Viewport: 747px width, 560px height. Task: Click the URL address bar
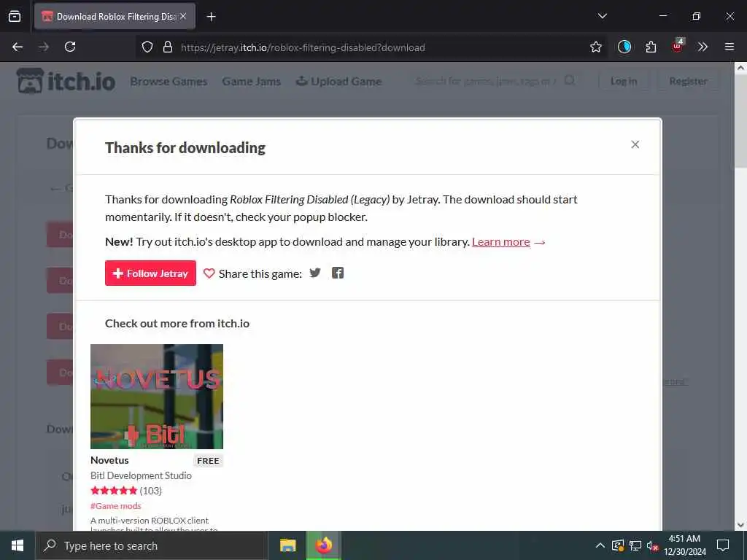(x=371, y=47)
